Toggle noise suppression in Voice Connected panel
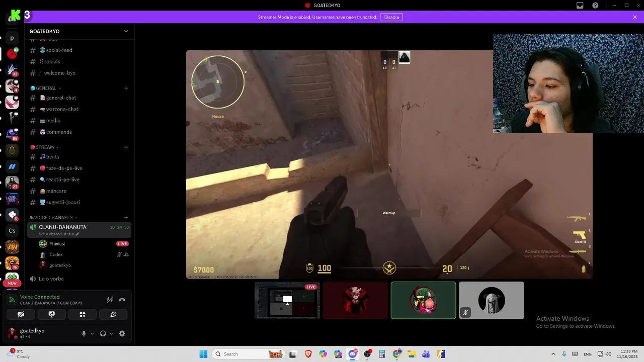This screenshot has height=362, width=644. tap(110, 300)
